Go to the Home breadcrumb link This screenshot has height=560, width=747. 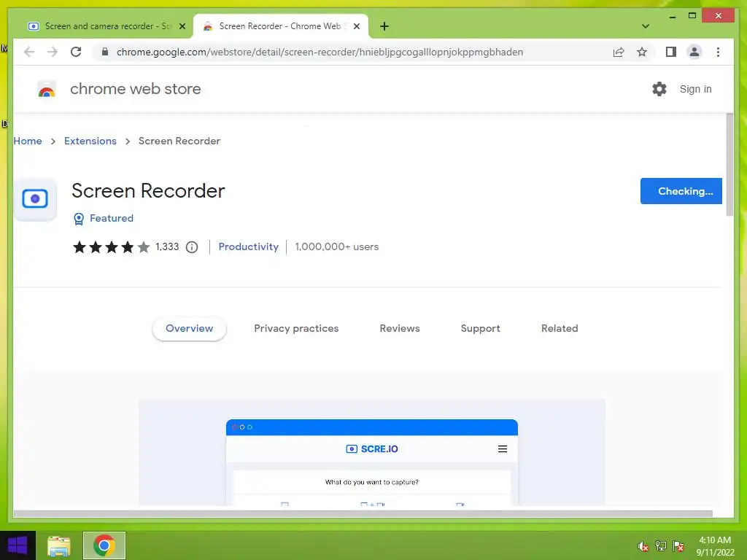(x=28, y=141)
